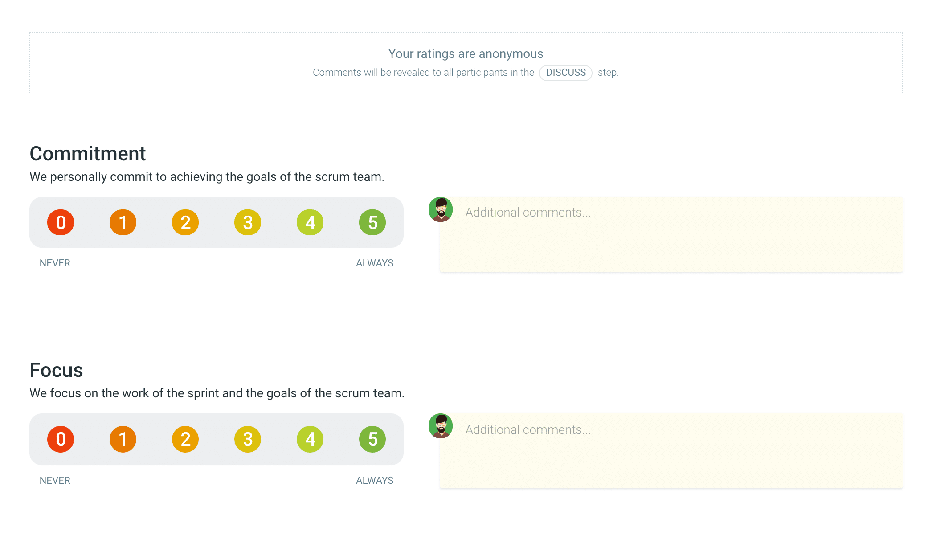
Task: Select rating 2 for Commitment
Action: coord(185,222)
